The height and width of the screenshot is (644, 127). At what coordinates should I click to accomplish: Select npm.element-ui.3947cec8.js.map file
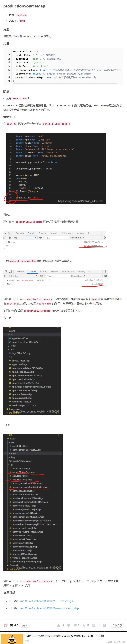[x=28, y=517]
